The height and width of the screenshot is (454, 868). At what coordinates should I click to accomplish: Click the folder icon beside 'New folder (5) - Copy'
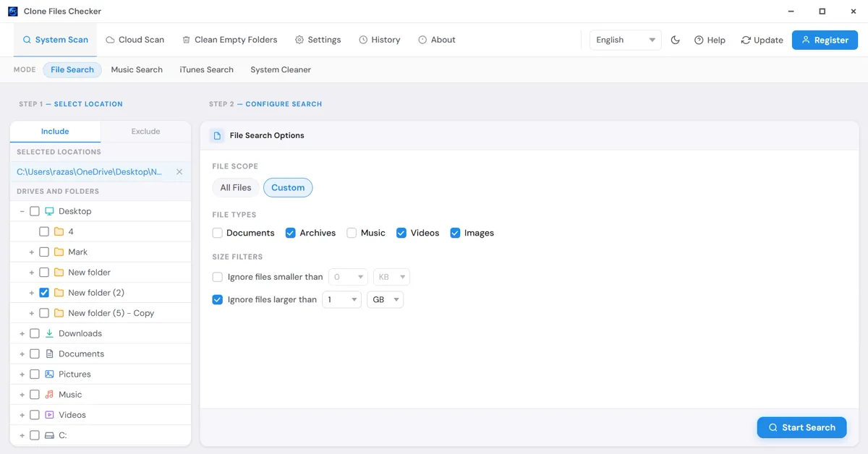(x=59, y=313)
